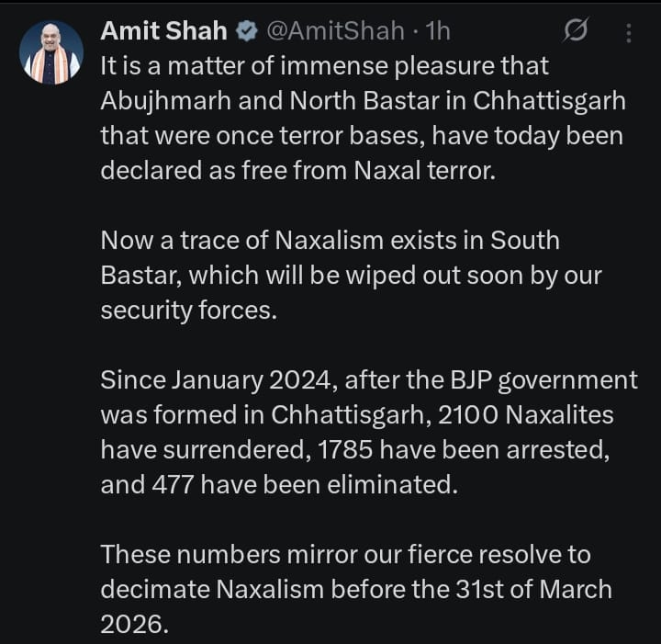
Task: Click the line starting 'These numbers mirror'
Action: coord(346,555)
